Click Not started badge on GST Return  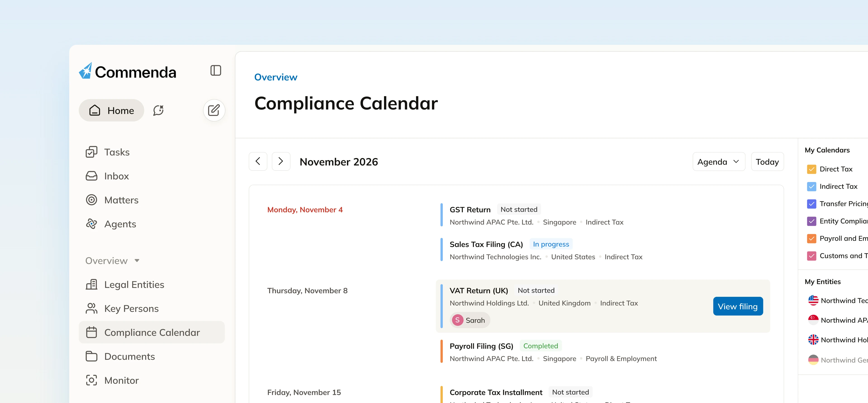(x=519, y=209)
